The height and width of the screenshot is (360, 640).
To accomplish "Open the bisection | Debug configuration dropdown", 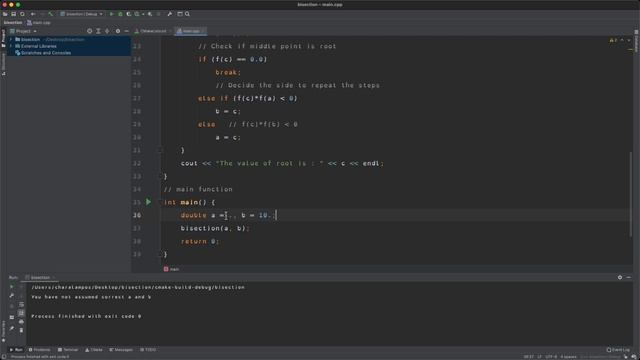I will pos(82,14).
